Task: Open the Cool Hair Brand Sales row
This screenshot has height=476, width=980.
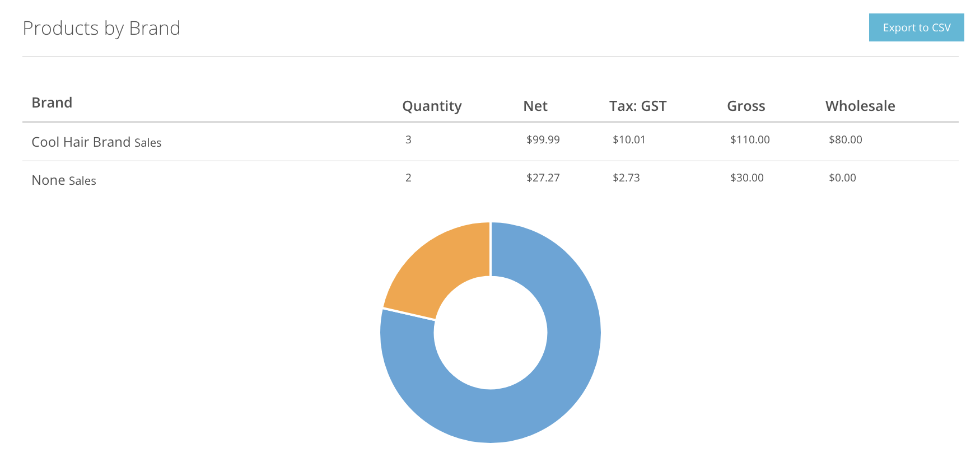Action: [96, 142]
